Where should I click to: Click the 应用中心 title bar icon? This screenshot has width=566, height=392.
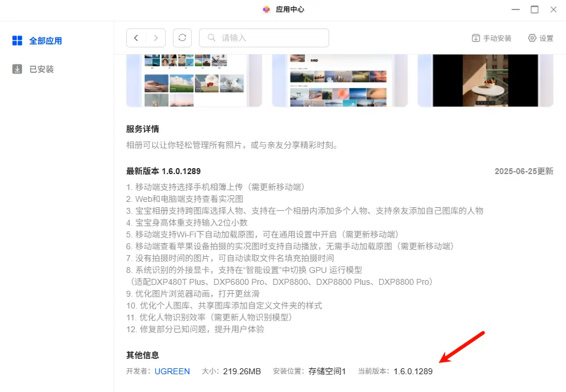pyautogui.click(x=266, y=9)
